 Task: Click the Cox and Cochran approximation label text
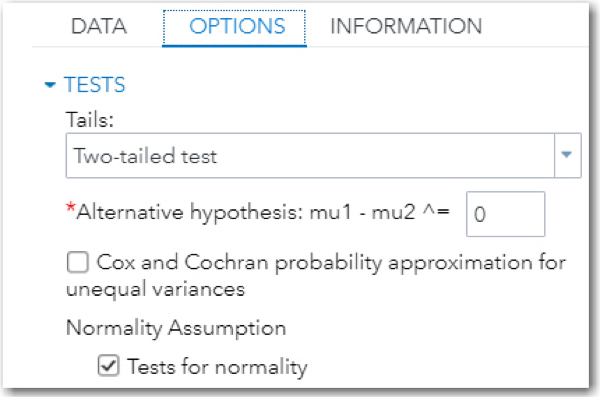pyautogui.click(x=316, y=276)
